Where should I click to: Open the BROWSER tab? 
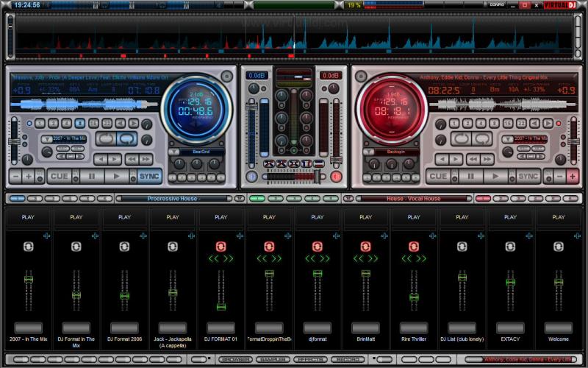[235, 359]
